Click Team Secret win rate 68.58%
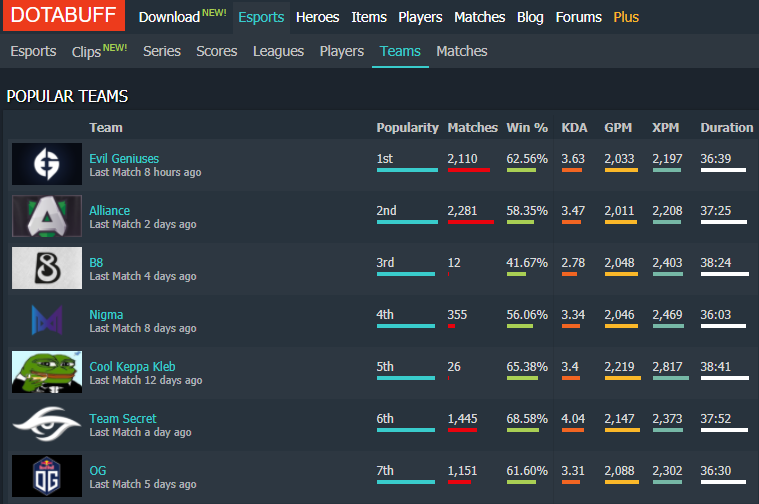The image size is (759, 504). tap(527, 419)
